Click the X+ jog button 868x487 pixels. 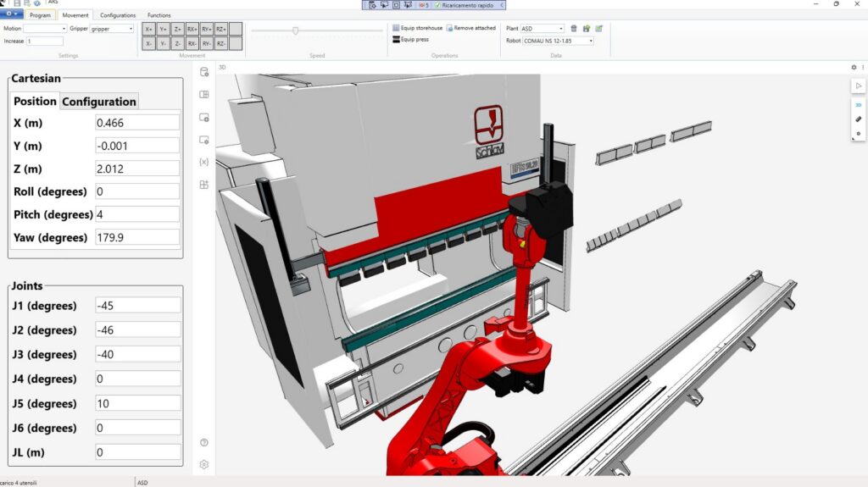[149, 29]
